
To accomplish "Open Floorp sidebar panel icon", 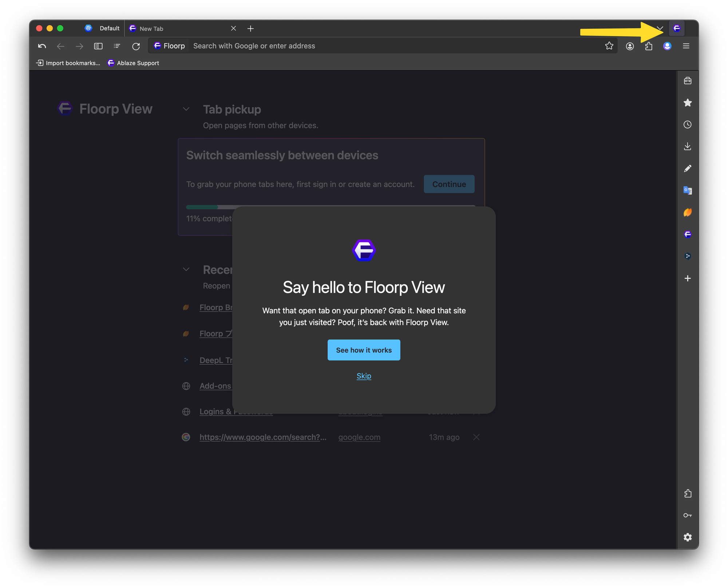I will coord(688,234).
